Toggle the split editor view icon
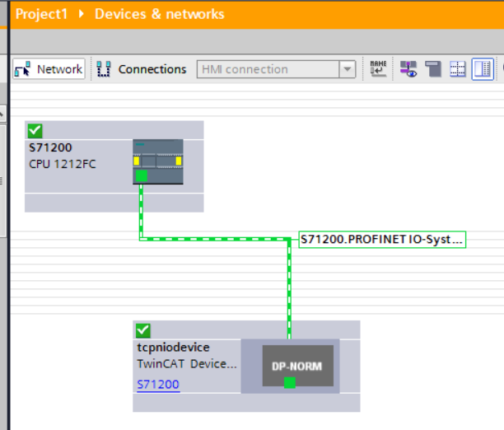This screenshot has width=504, height=430. click(483, 69)
